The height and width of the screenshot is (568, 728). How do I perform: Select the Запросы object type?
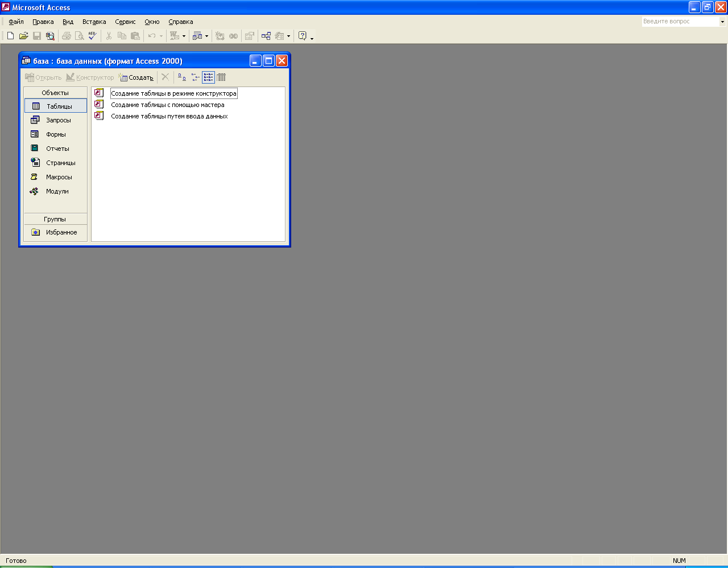pos(56,120)
